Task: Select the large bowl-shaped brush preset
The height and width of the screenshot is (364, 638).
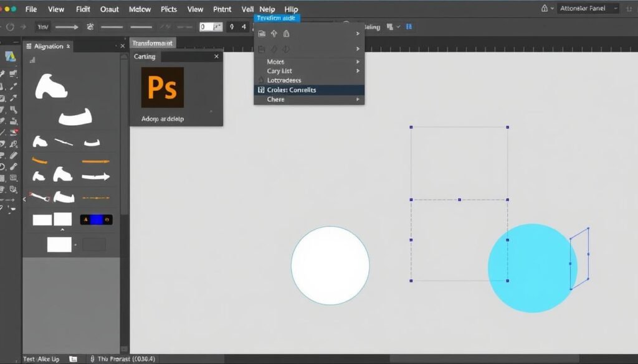Action: 75,117
